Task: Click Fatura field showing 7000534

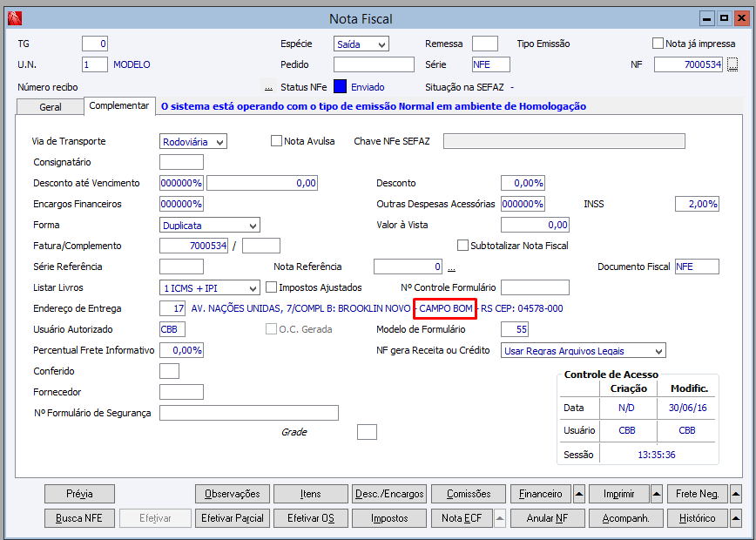Action: coord(194,246)
